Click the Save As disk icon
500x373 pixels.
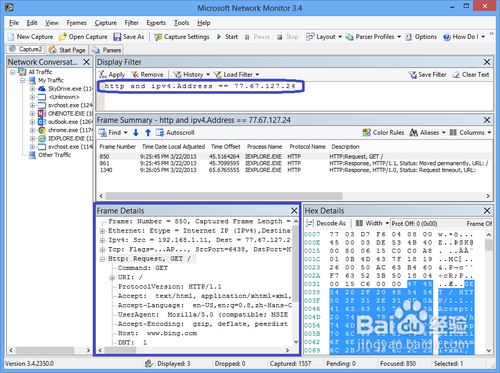click(117, 37)
